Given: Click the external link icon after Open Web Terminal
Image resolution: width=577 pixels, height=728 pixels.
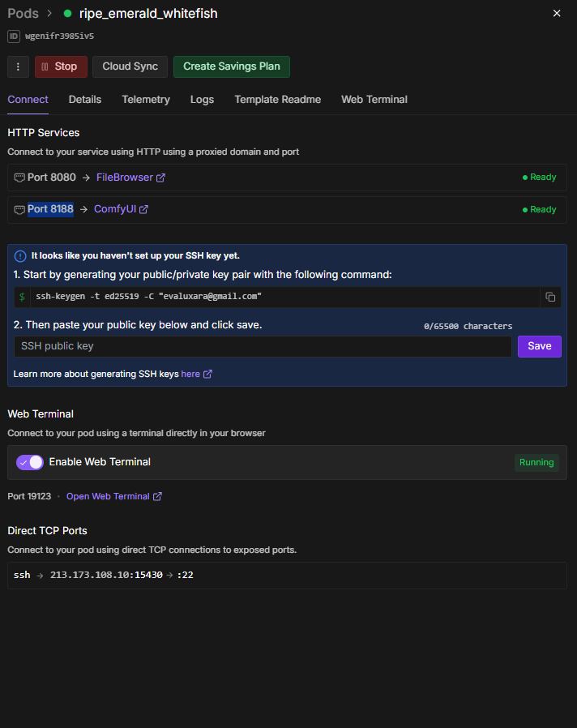Looking at the screenshot, I should click(x=157, y=496).
